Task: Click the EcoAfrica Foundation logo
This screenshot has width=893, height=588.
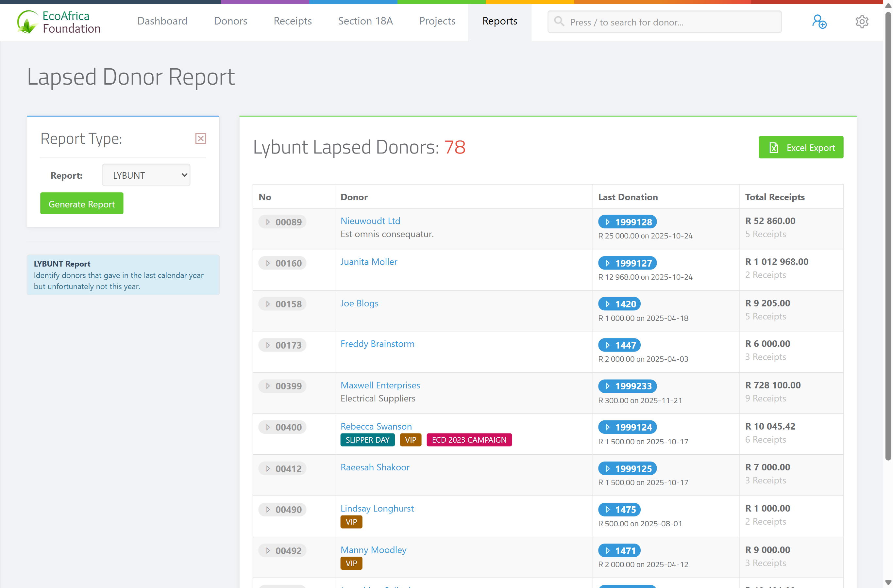Action: (59, 22)
